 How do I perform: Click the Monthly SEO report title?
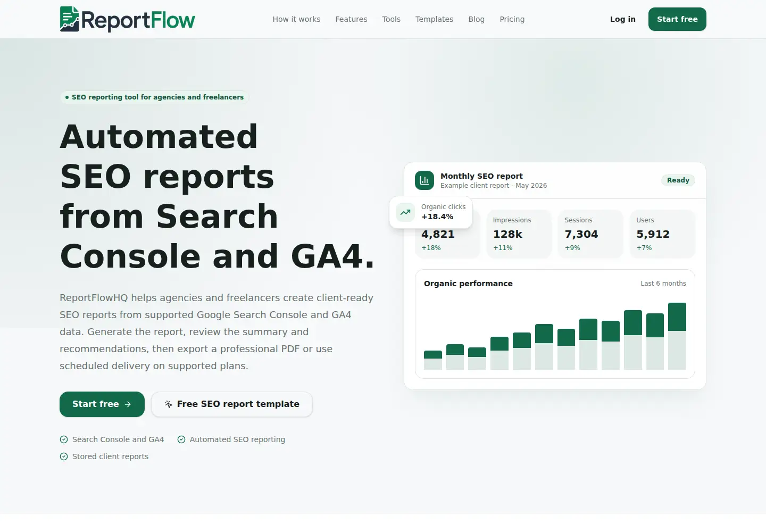(481, 176)
